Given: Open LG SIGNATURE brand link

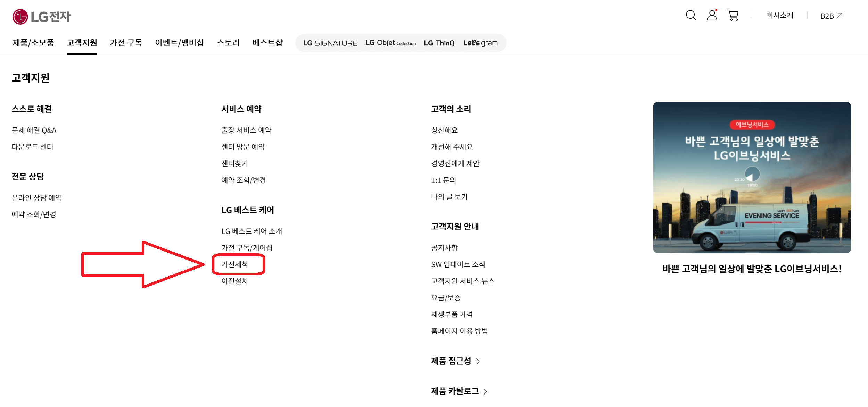Looking at the screenshot, I should coord(330,43).
